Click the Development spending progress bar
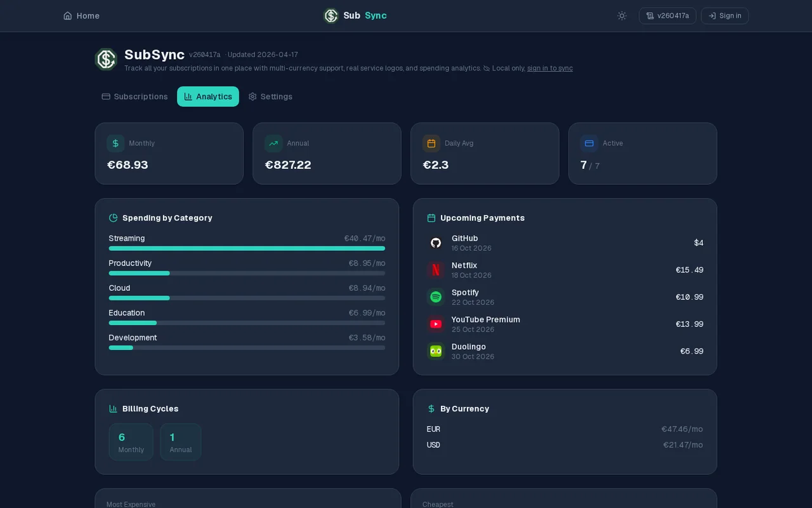 coord(247,347)
